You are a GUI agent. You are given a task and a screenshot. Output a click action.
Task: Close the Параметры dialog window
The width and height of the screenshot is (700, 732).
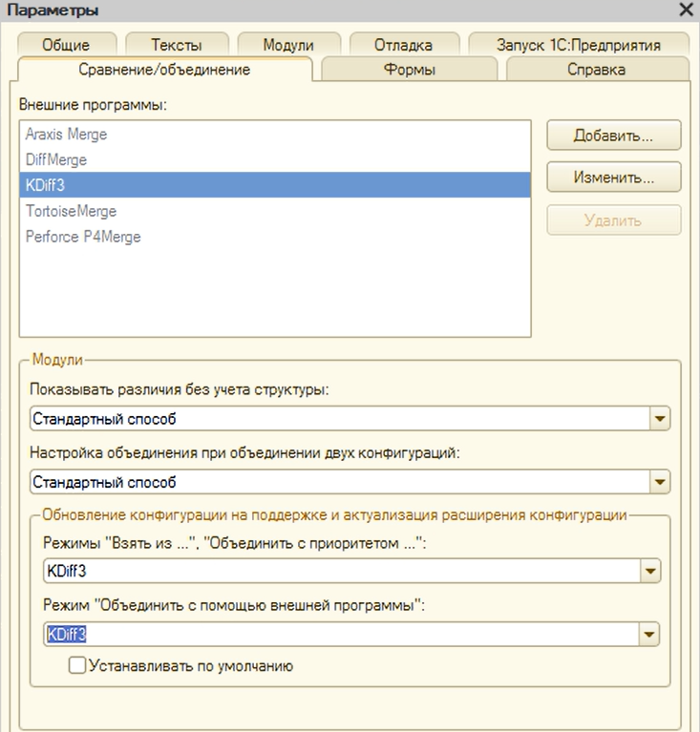click(x=686, y=10)
